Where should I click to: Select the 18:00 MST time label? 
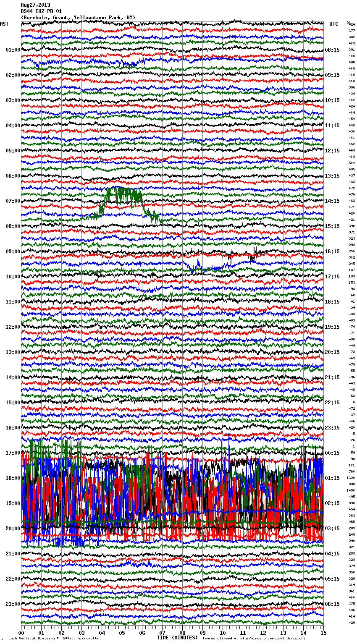[13, 478]
